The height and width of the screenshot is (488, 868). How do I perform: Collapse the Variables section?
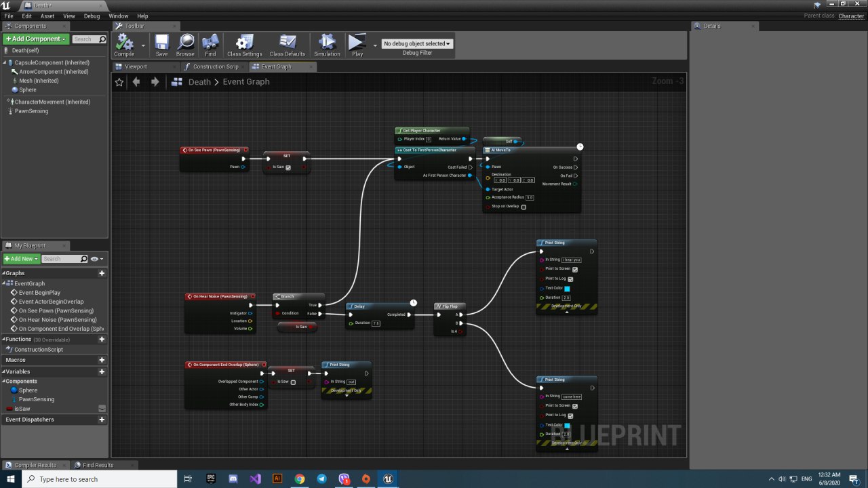coord(3,371)
